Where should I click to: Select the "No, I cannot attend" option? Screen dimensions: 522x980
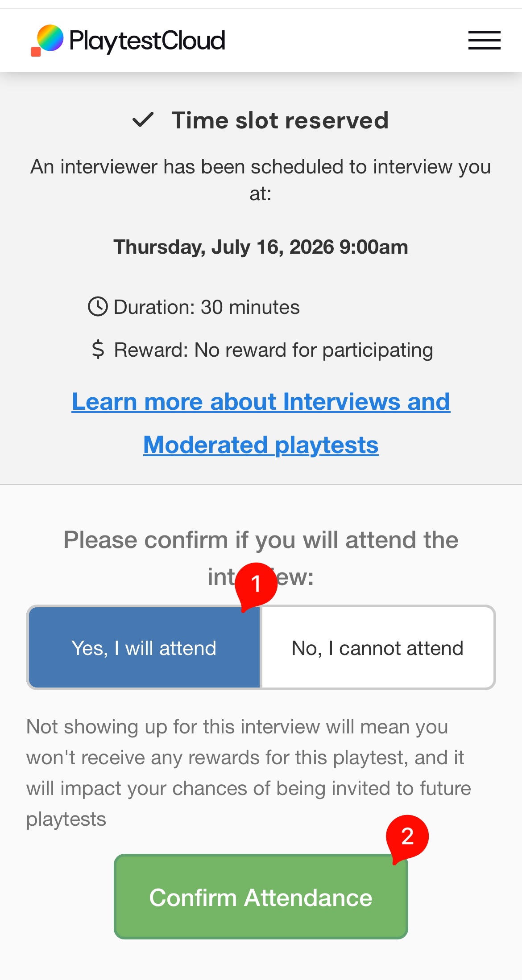coord(377,647)
